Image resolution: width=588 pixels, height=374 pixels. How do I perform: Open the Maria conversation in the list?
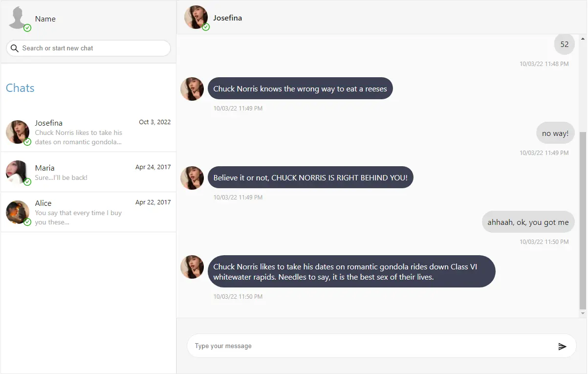(88, 172)
